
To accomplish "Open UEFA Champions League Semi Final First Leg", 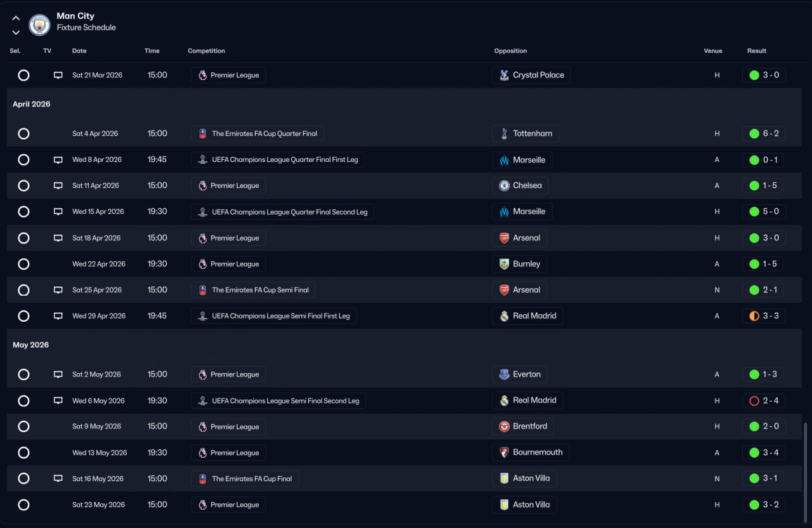I will 273,316.
